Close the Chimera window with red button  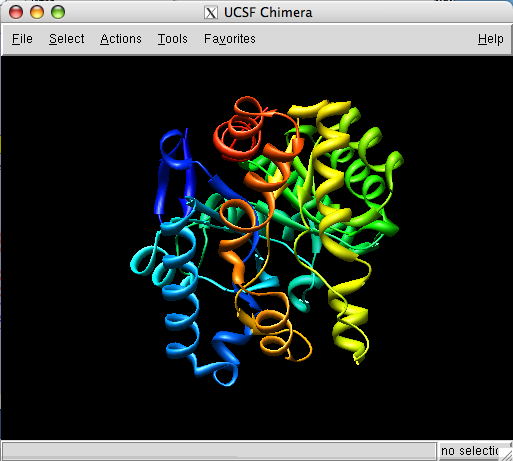16,12
